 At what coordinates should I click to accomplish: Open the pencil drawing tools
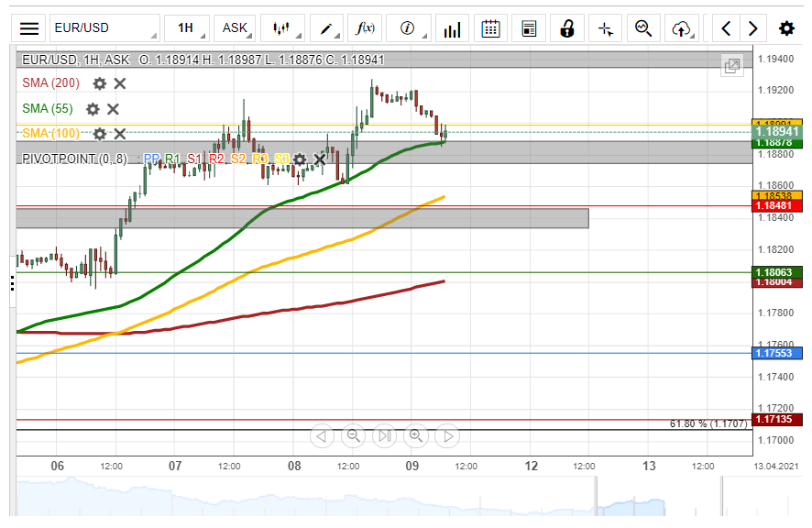click(x=327, y=28)
